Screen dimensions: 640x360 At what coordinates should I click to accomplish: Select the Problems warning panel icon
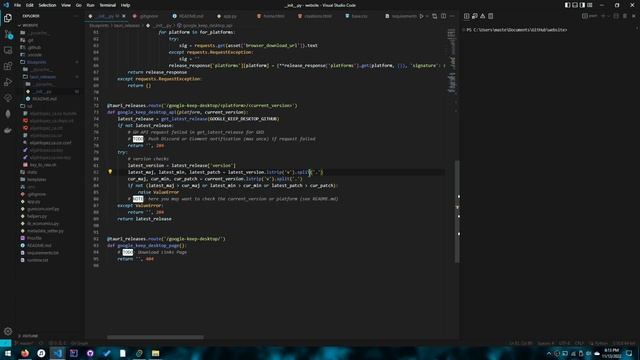coord(482,16)
